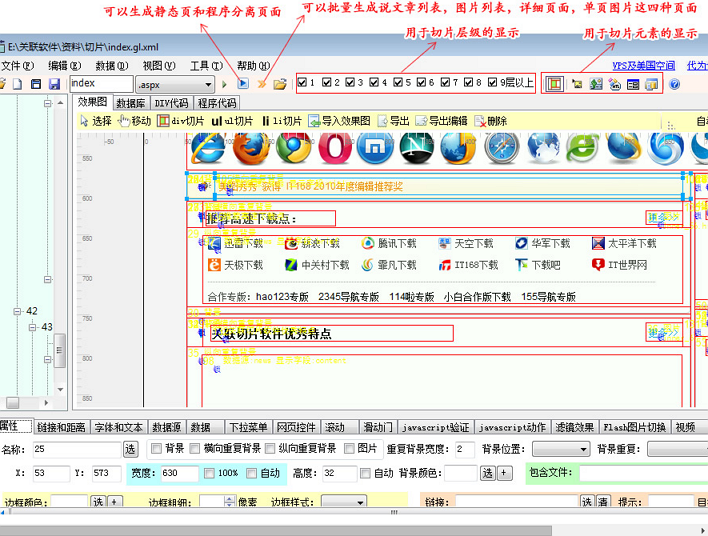This screenshot has height=536, width=708.
Task: Click the blue play generate-page button
Action: coord(243,84)
